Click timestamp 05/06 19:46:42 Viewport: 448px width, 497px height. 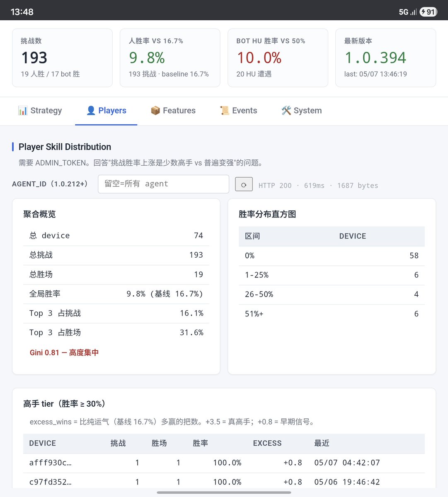pyautogui.click(x=347, y=482)
